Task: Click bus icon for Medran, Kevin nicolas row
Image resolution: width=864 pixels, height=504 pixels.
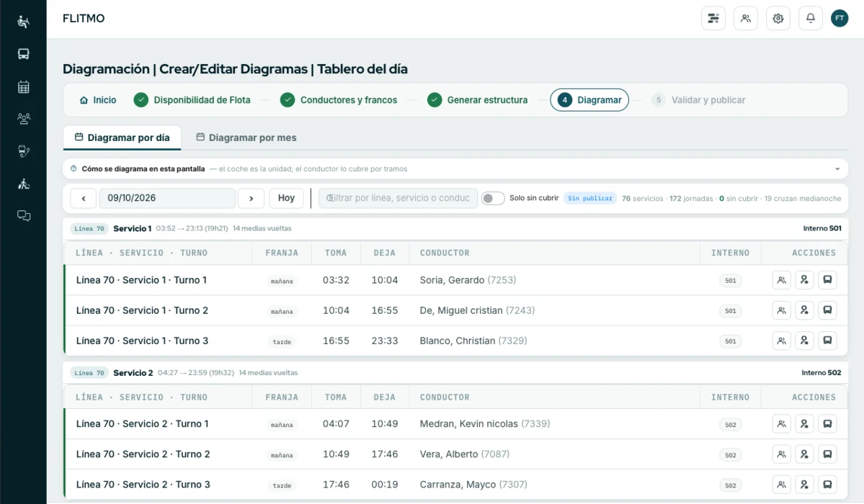Action: 828,423
